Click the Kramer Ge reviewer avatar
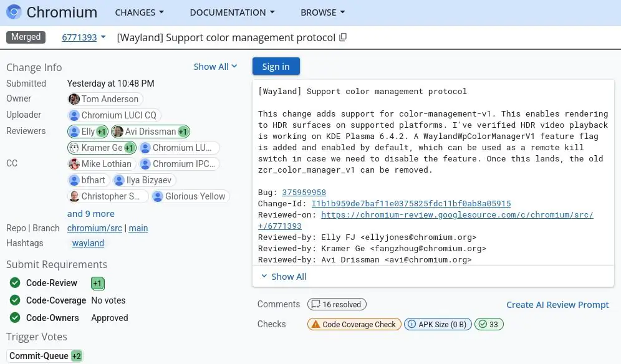Image resolution: width=621 pixels, height=364 pixels. [74, 148]
